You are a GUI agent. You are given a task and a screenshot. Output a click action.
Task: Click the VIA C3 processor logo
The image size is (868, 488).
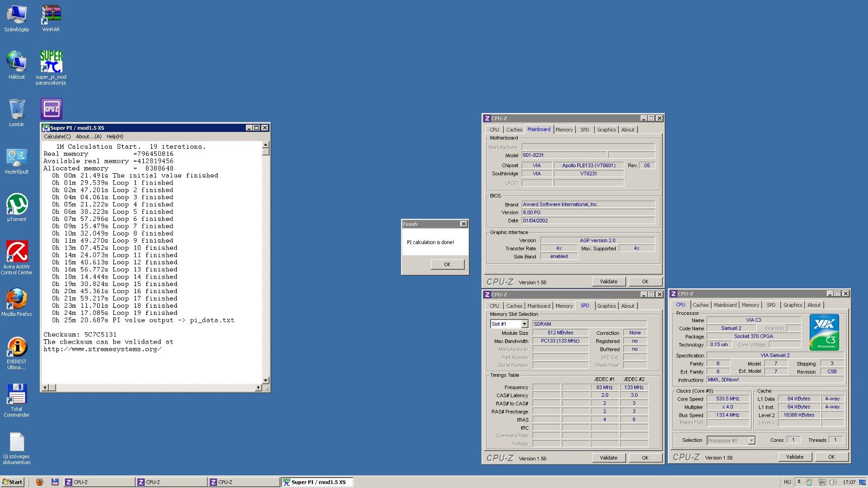click(x=824, y=332)
